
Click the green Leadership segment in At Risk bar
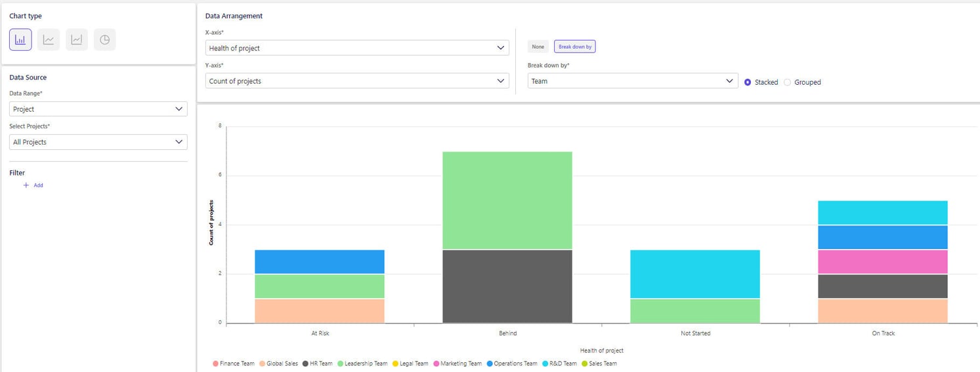coord(320,287)
